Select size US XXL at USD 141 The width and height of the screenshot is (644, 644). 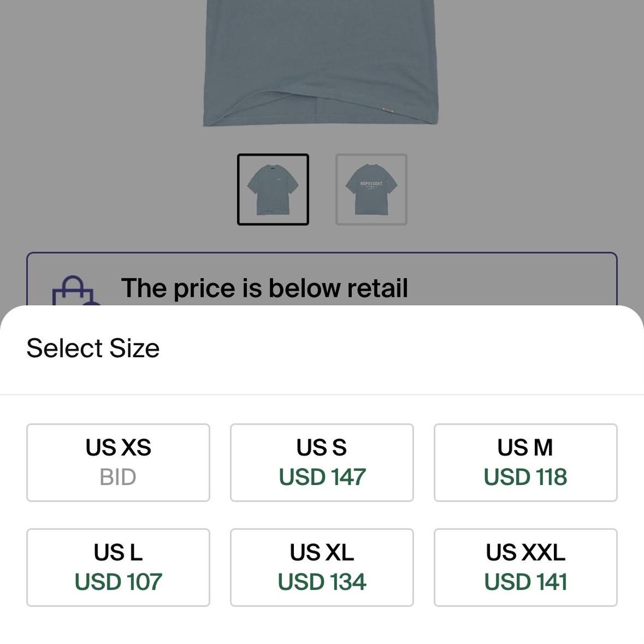coord(525,568)
